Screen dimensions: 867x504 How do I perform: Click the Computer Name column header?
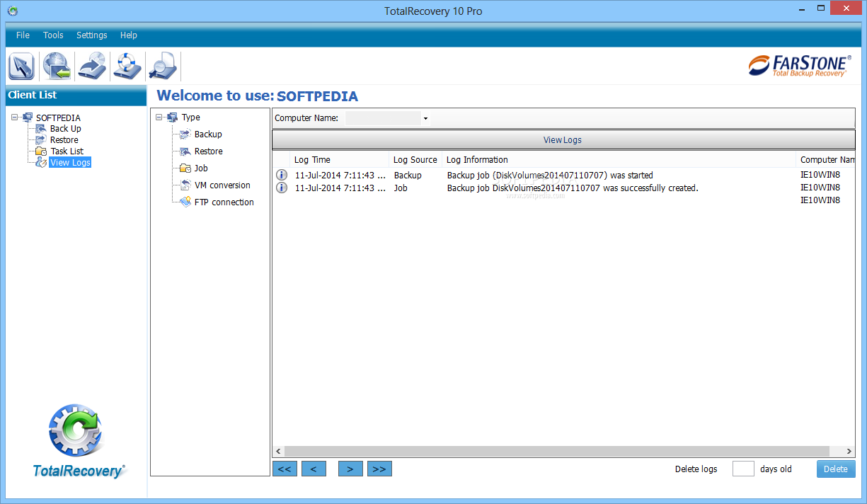pos(826,160)
